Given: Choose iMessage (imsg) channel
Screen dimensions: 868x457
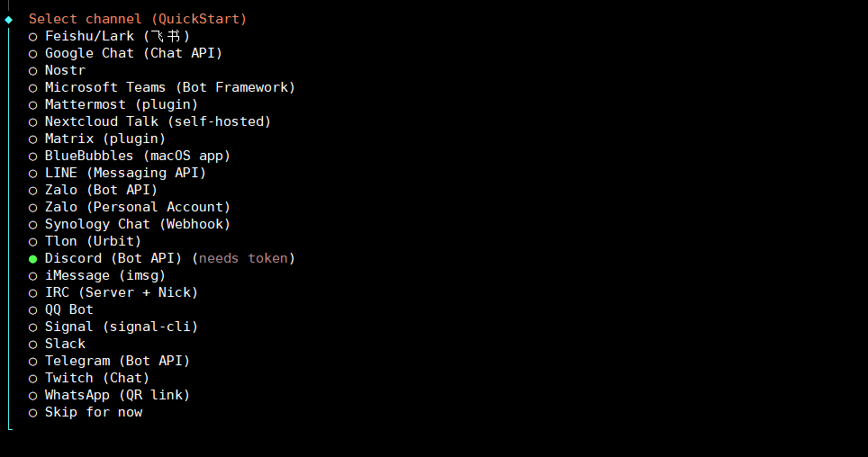Looking at the screenshot, I should tap(104, 275).
